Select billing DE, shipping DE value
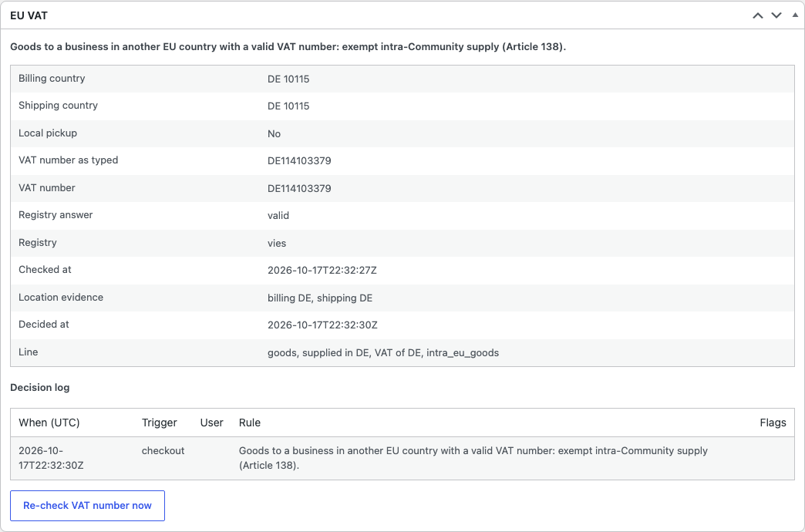Viewport: 805px width, 532px height. [320, 298]
